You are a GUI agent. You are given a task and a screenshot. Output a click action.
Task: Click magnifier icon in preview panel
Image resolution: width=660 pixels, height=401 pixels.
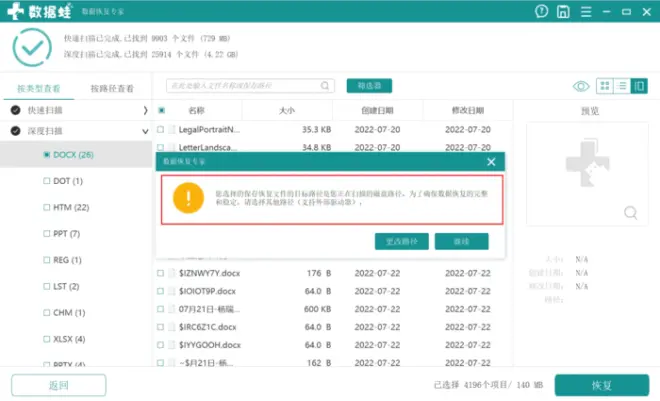630,212
